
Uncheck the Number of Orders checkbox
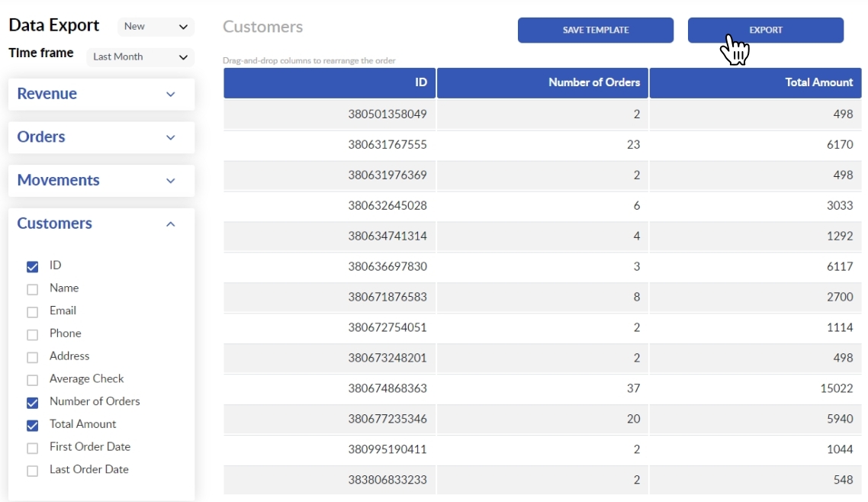[x=33, y=403]
